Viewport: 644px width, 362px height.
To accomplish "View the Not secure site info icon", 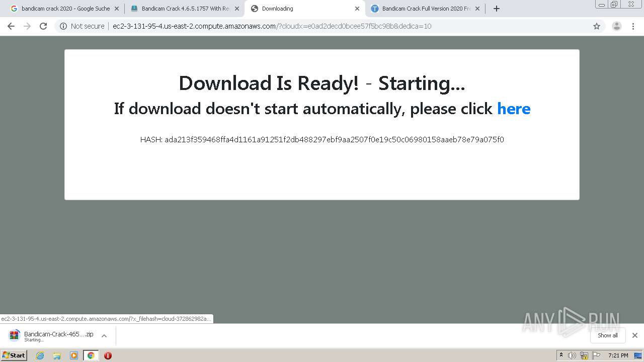I will coord(63,26).
